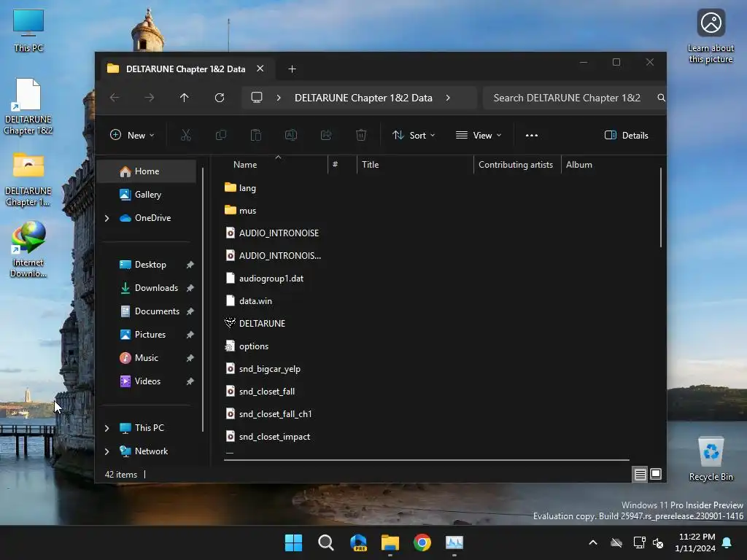Click chevron before the breadcrumb folder name
Viewport: 747px width, 560px height.
click(x=279, y=98)
